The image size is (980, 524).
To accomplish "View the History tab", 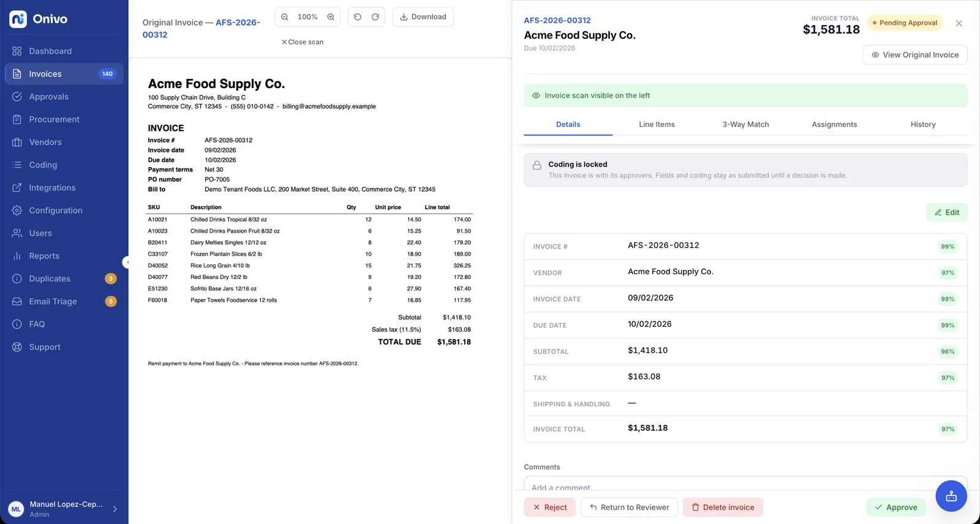I will tap(923, 124).
